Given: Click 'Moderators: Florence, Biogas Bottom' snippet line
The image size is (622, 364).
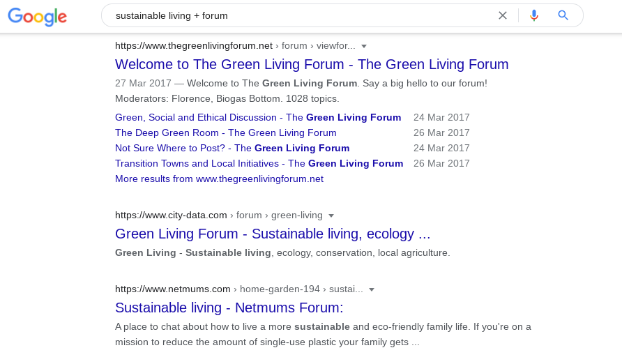Looking at the screenshot, I should click(227, 99).
